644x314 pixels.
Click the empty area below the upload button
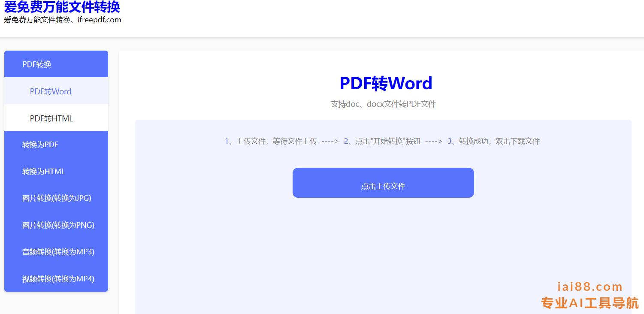pyautogui.click(x=383, y=253)
